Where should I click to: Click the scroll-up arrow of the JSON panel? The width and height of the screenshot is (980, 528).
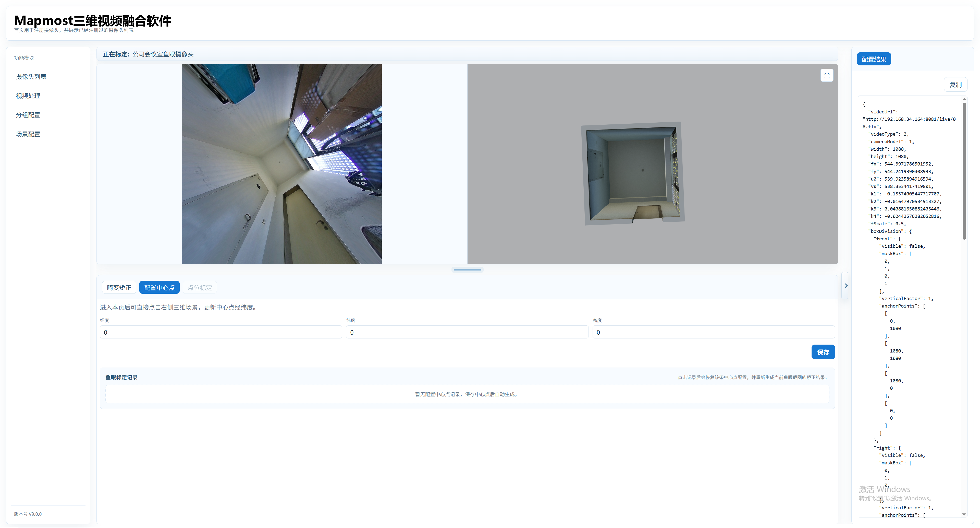coord(964,99)
